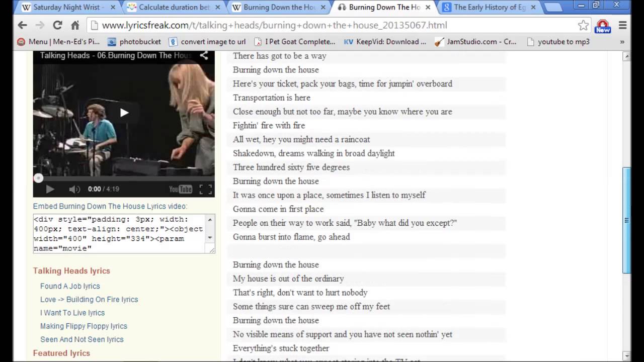Viewport: 644px width, 362px height.
Task: Go back to the previous page
Action: point(22,25)
